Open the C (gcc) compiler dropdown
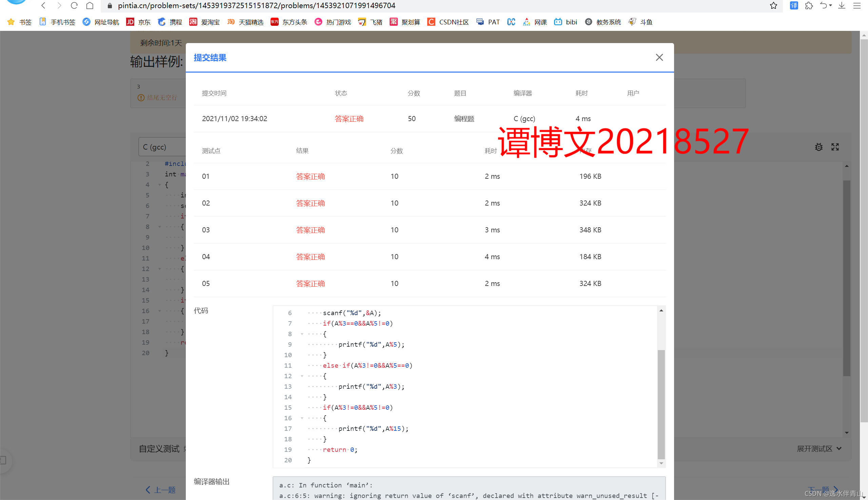 coord(162,147)
